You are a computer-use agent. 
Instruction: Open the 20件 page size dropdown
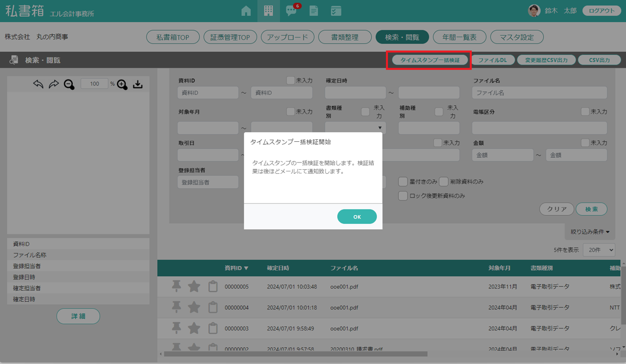click(x=599, y=250)
